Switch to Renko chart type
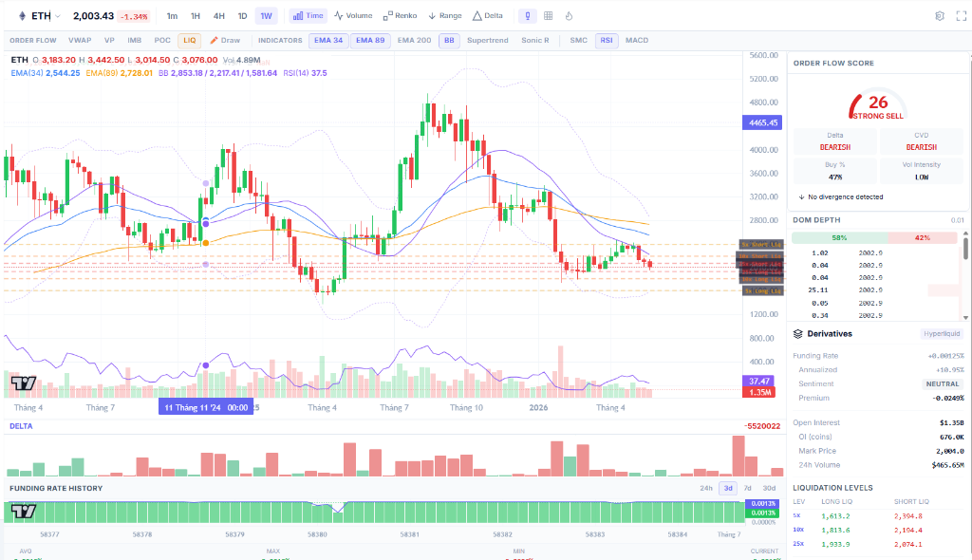This screenshot has width=972, height=560. (x=400, y=16)
